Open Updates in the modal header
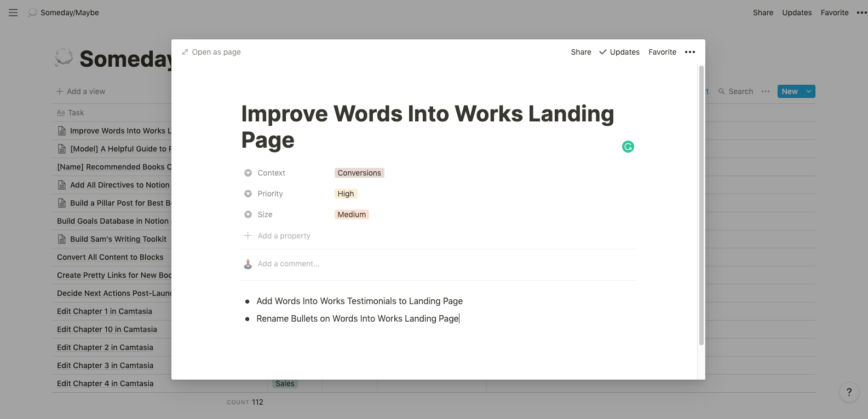This screenshot has width=868, height=419. [619, 52]
